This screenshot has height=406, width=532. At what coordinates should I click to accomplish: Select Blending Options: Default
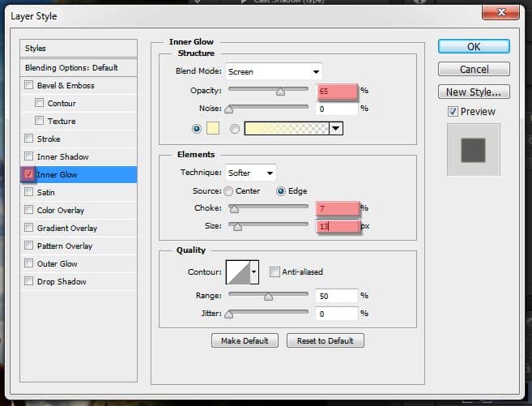(x=79, y=67)
